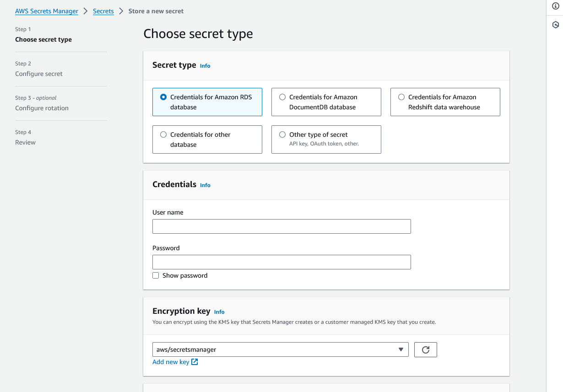Click the Store a new secret breadcrumb text
The height and width of the screenshot is (392, 563).
156,11
